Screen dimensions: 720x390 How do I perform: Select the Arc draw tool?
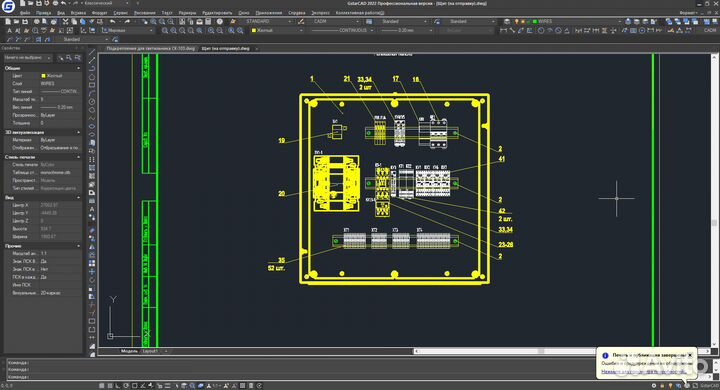click(x=92, y=93)
